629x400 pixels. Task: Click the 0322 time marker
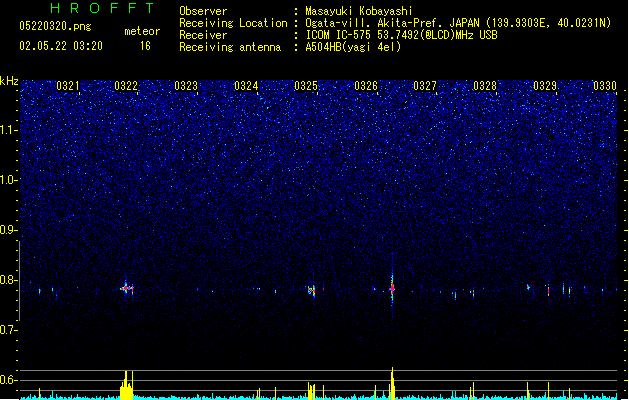point(126,86)
